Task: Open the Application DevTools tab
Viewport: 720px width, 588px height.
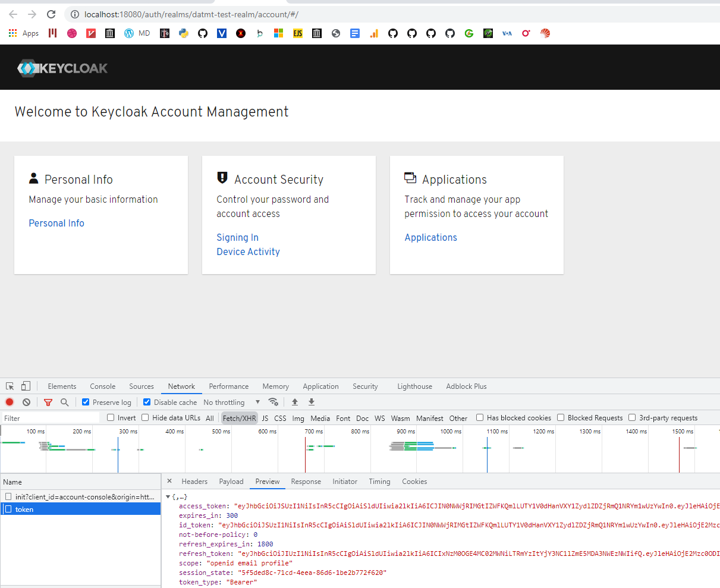Action: [320, 386]
